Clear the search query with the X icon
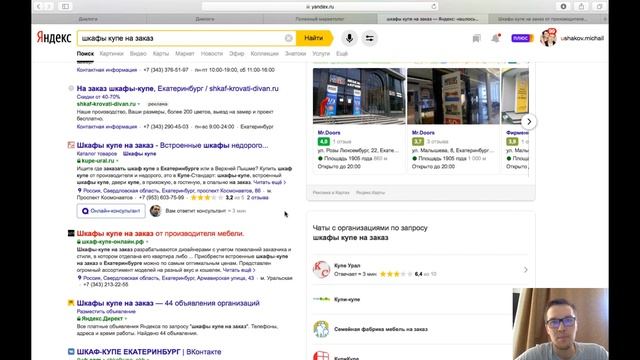 click(x=289, y=38)
